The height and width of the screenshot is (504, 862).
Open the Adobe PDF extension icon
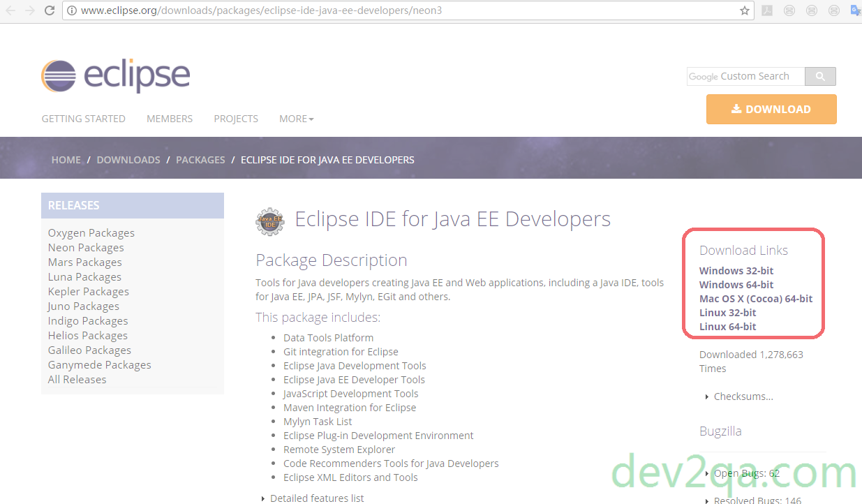click(766, 10)
